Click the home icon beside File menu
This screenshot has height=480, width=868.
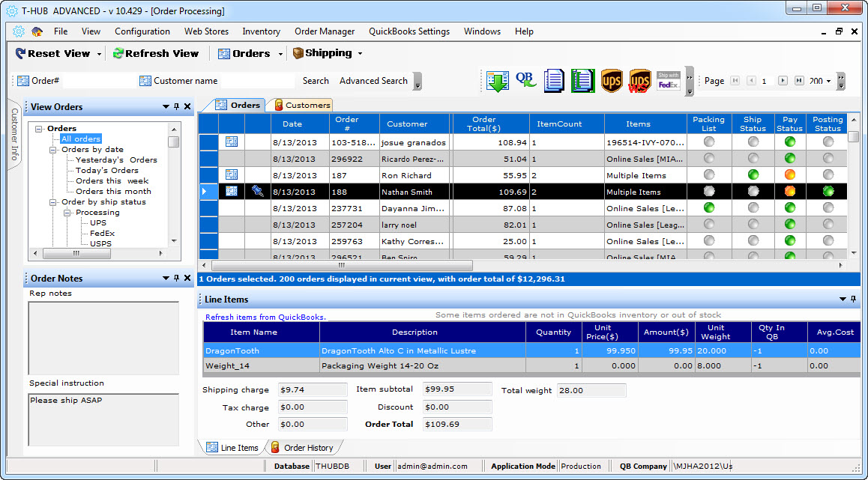[37, 31]
